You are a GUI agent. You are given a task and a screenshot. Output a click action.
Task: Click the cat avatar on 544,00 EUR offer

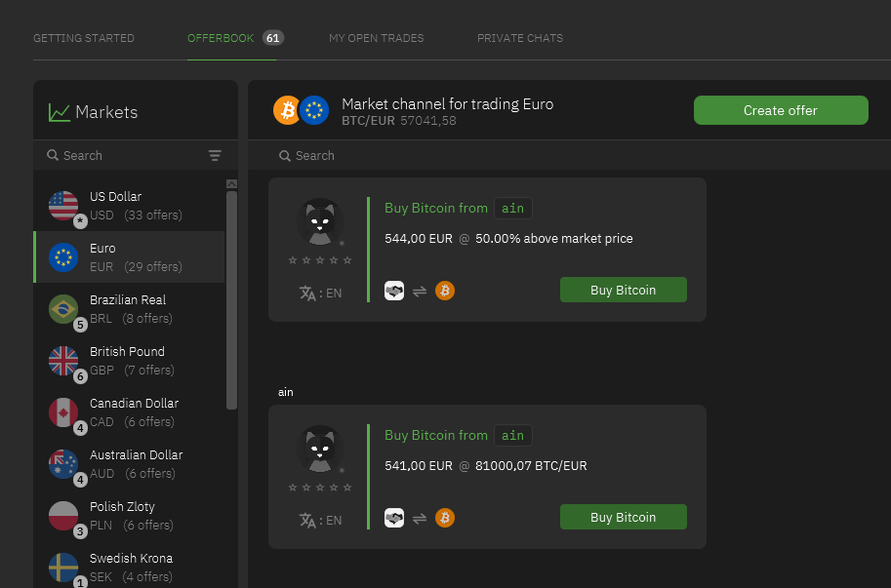(x=319, y=222)
